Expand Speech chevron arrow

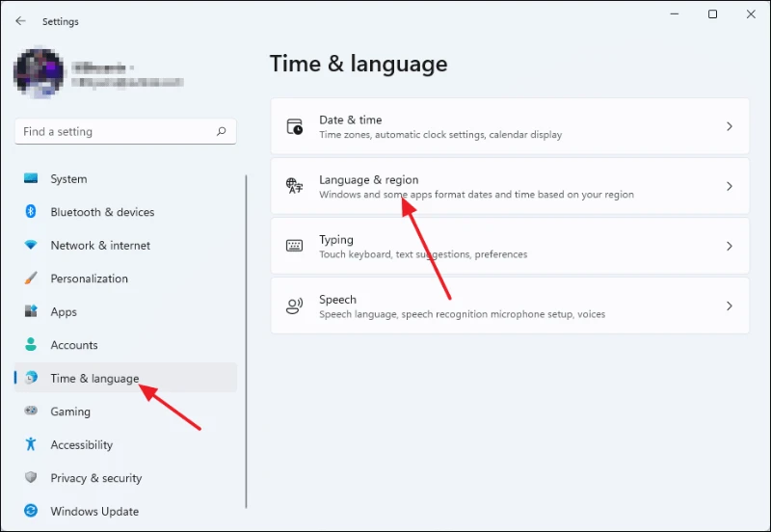tap(730, 306)
